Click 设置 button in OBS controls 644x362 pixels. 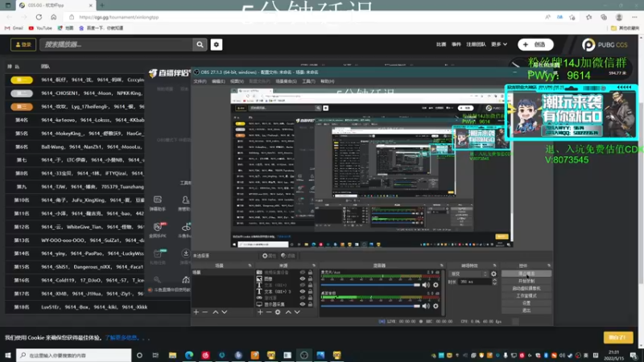526,303
